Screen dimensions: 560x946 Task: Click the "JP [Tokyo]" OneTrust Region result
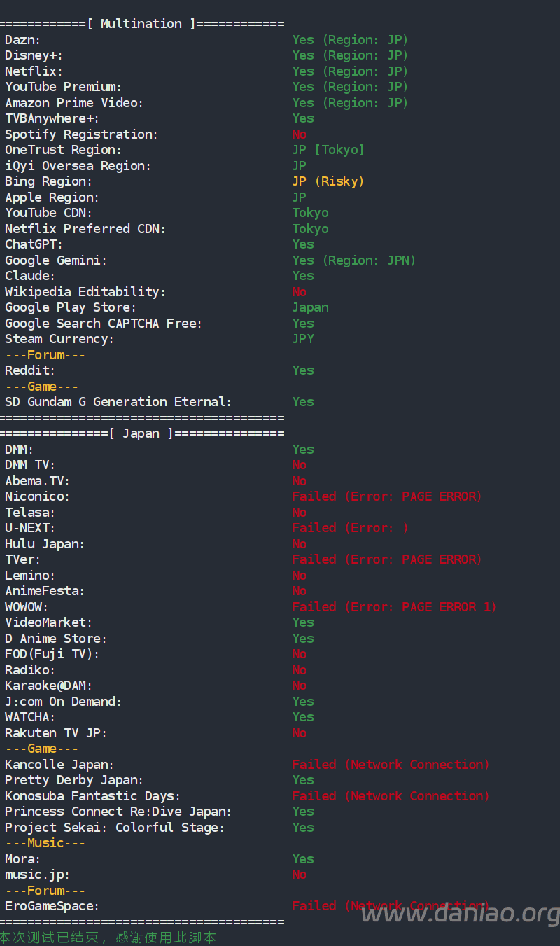click(x=328, y=150)
